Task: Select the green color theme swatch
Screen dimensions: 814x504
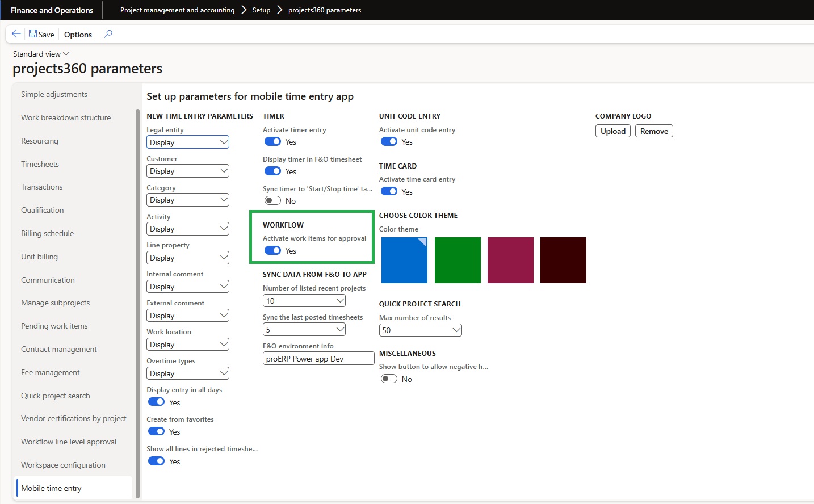Action: pos(458,260)
